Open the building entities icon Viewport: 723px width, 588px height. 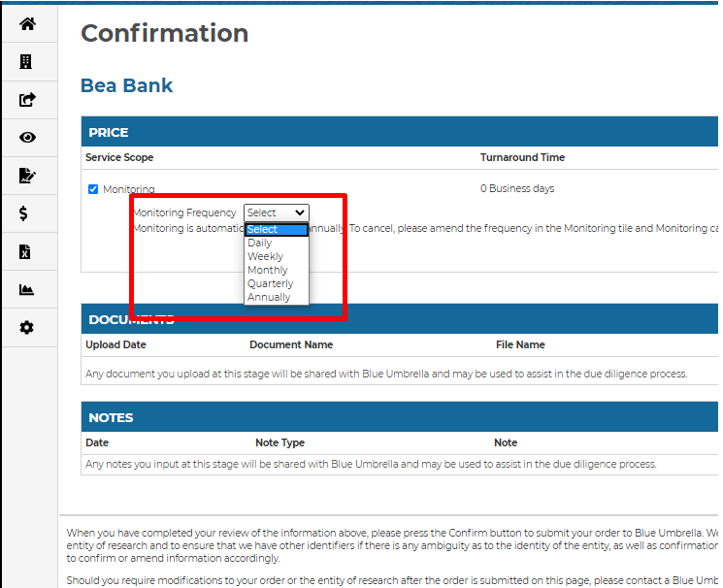tap(27, 62)
